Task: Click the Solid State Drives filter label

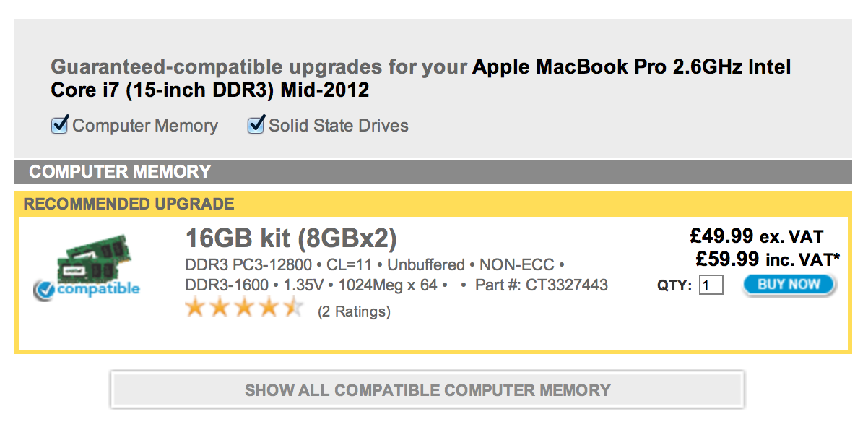Action: [x=338, y=126]
